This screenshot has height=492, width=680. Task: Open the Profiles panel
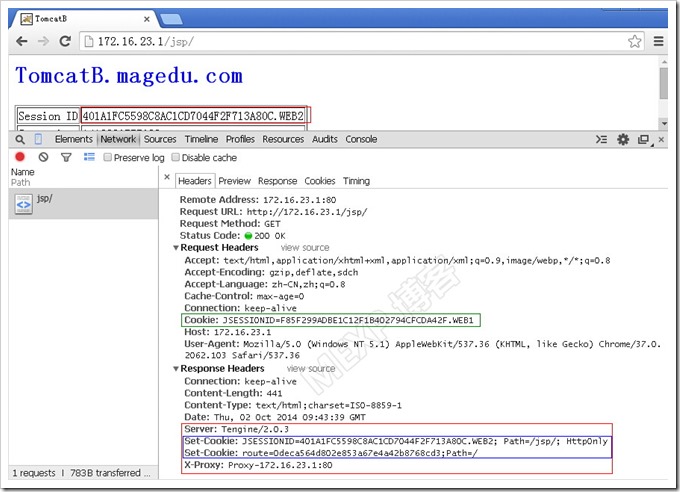point(240,139)
